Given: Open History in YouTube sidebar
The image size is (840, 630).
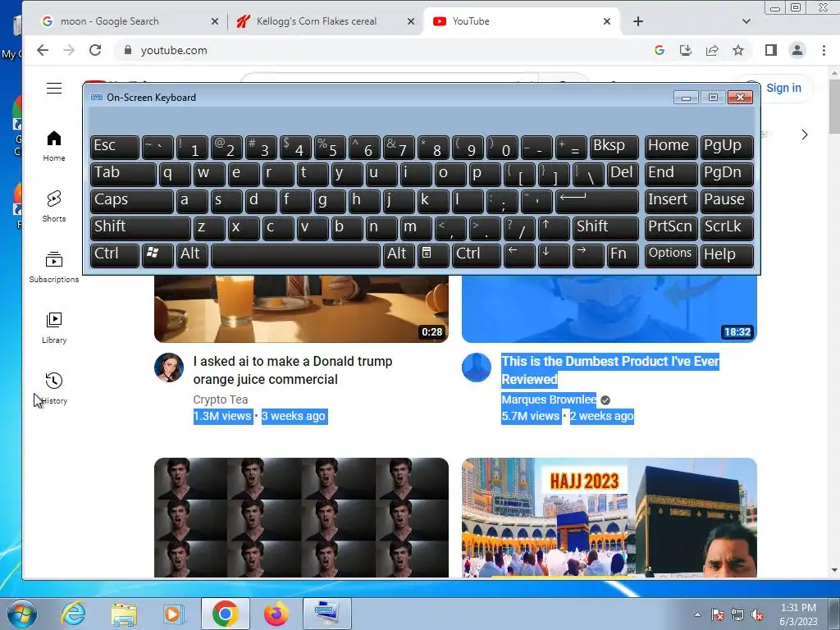Looking at the screenshot, I should tap(54, 388).
